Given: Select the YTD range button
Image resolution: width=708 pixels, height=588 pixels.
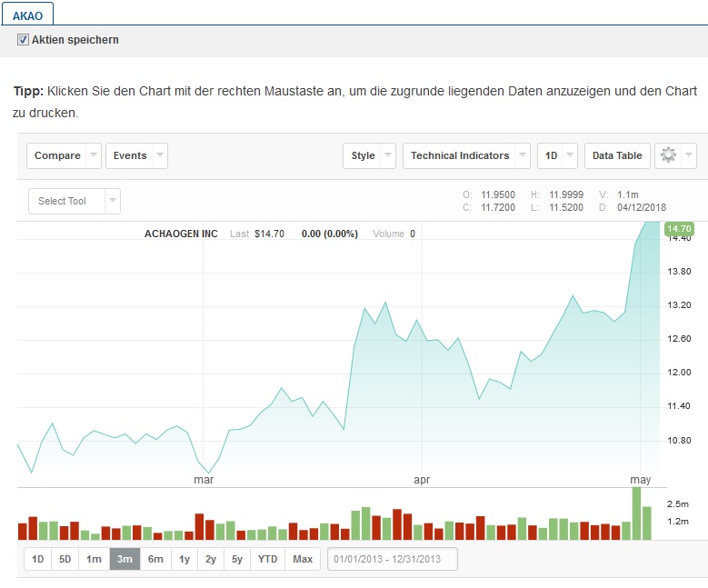Looking at the screenshot, I should pos(268,559).
